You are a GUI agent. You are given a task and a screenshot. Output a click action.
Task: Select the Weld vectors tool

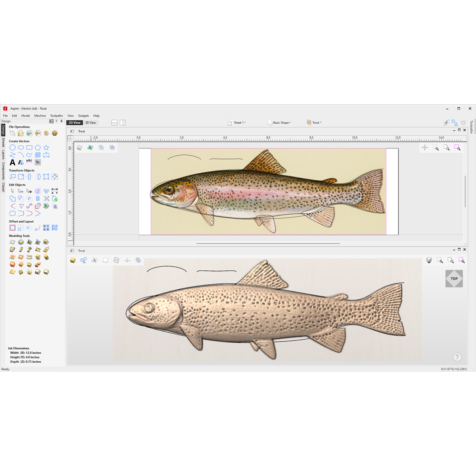click(12, 198)
